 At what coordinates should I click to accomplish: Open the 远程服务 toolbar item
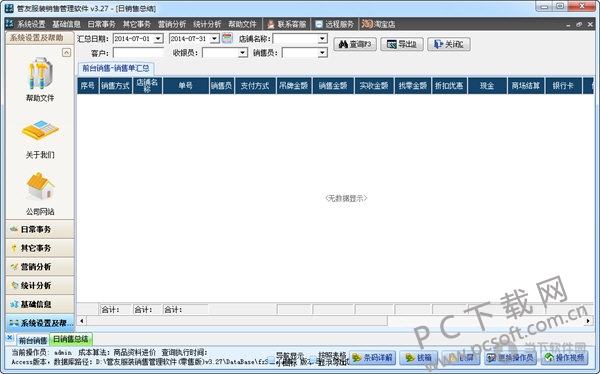point(334,24)
